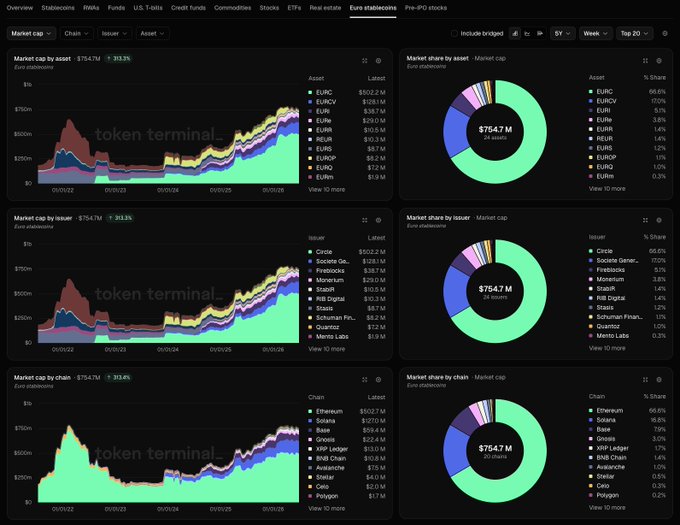Image resolution: width=680 pixels, height=525 pixels.
Task: Toggle EURCV series in Market cap by asset legend
Action: pyautogui.click(x=347, y=102)
